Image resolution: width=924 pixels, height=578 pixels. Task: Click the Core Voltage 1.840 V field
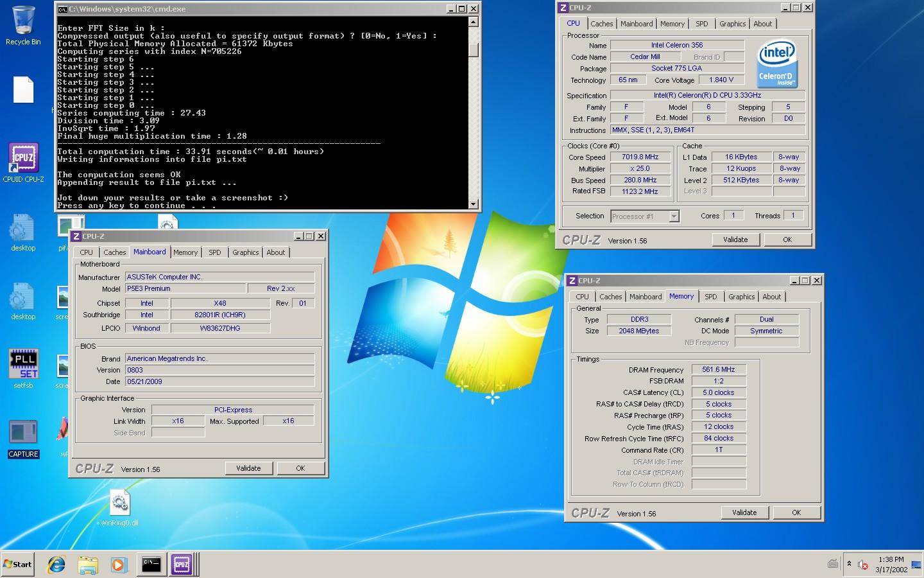721,80
